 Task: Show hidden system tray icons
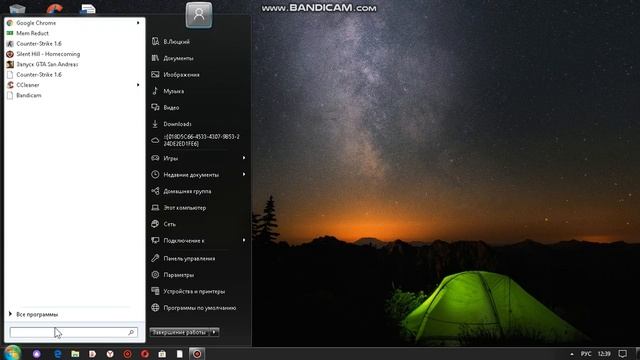[x=571, y=354]
